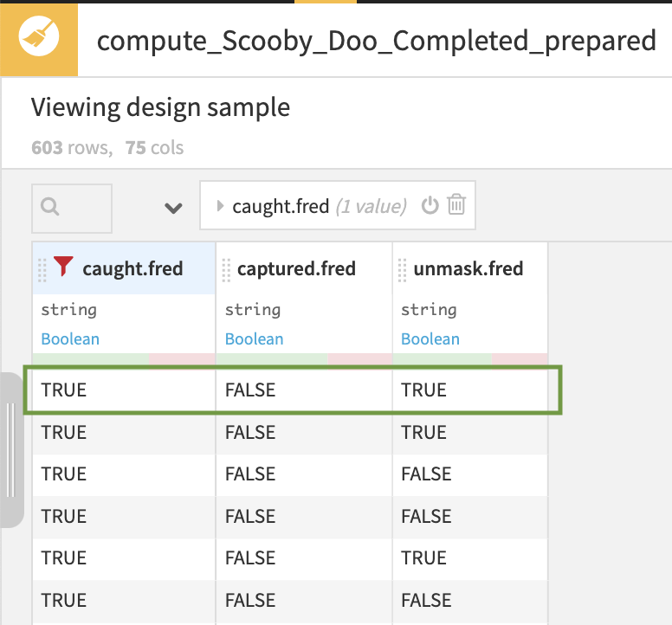Viewport: 672px width, 625px height.
Task: Grab caught.fred column drag handle
Action: click(x=42, y=269)
